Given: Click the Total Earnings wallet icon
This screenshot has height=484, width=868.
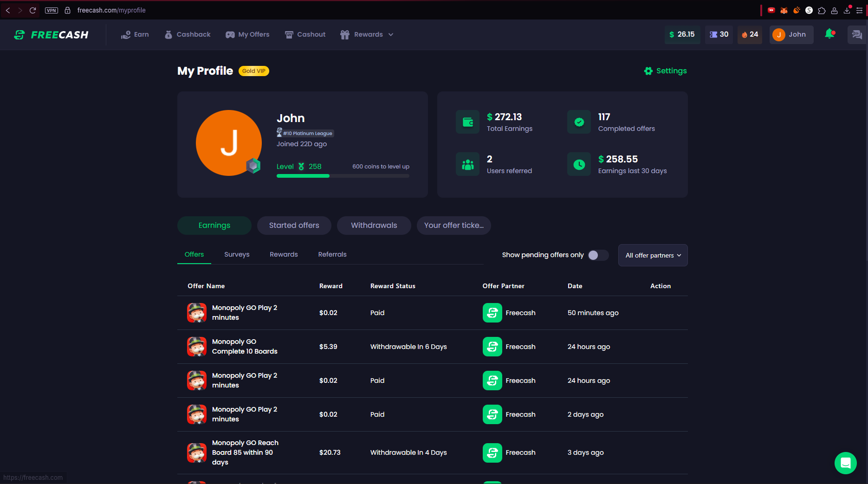Looking at the screenshot, I should point(467,122).
